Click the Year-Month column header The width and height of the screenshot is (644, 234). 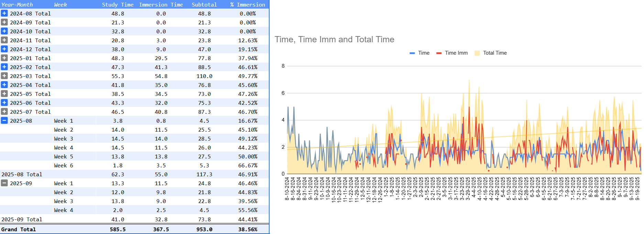pyautogui.click(x=17, y=4)
